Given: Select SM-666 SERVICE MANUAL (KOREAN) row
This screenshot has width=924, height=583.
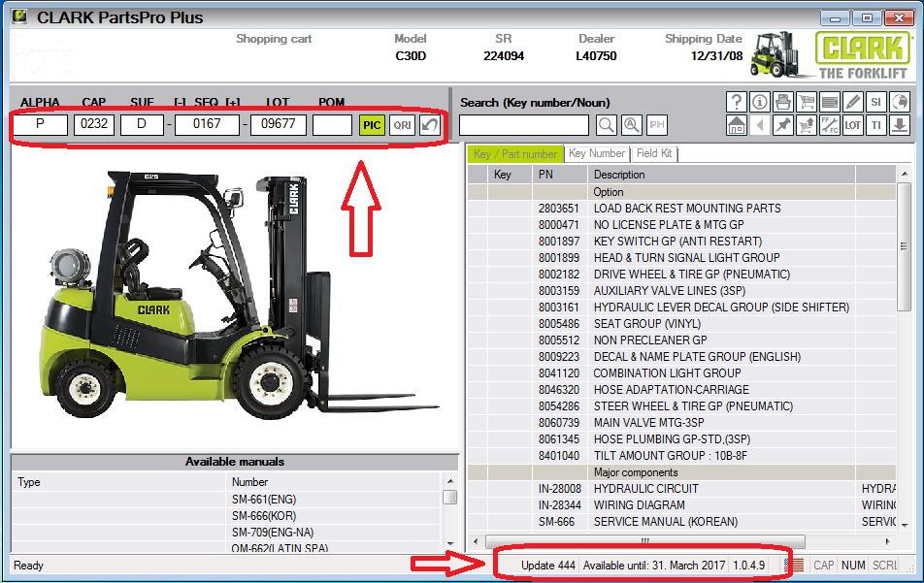Looking at the screenshot, I should pos(681,522).
